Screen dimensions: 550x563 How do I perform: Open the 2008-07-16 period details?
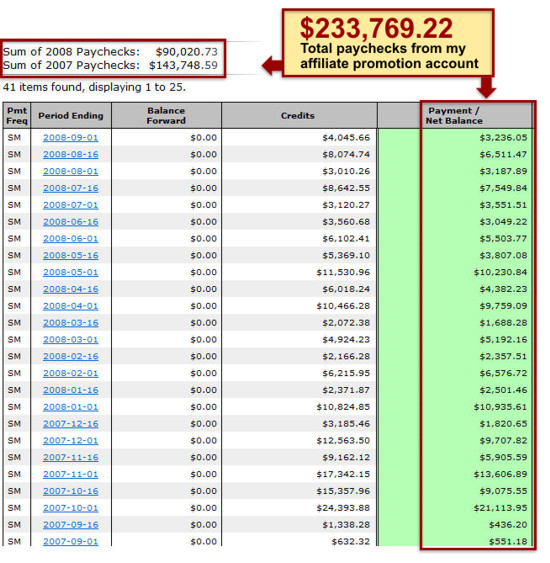click(x=70, y=188)
